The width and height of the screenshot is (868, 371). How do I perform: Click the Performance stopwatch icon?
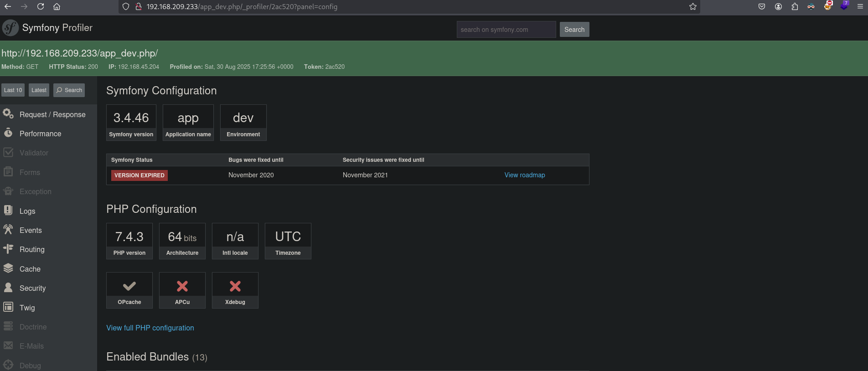(8, 133)
